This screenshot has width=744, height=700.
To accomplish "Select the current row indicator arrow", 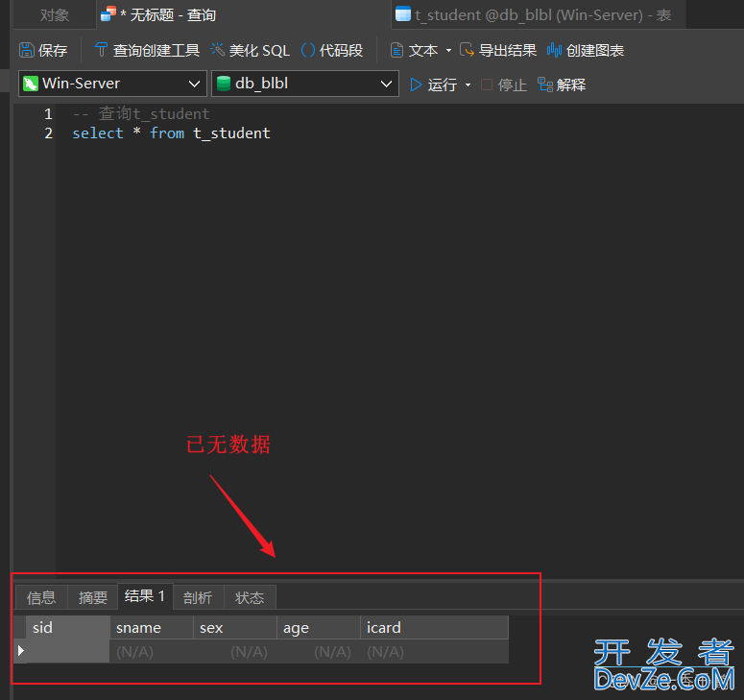I will coord(20,651).
